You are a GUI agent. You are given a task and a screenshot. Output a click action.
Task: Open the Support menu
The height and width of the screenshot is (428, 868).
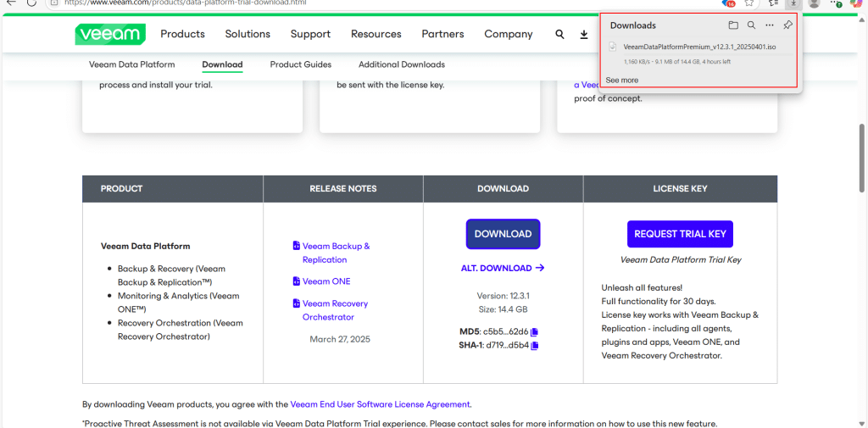(x=310, y=35)
